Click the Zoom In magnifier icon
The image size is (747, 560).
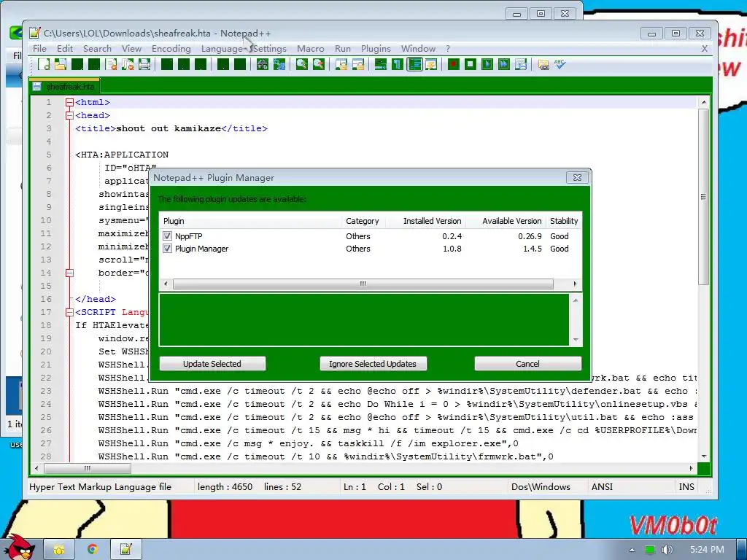pos(301,64)
